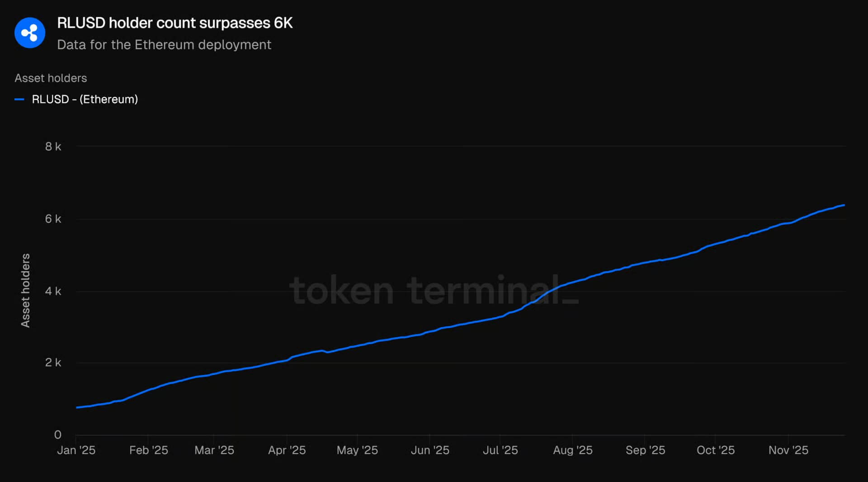
Task: Click the RLUSD holder count headline
Action: click(x=175, y=23)
